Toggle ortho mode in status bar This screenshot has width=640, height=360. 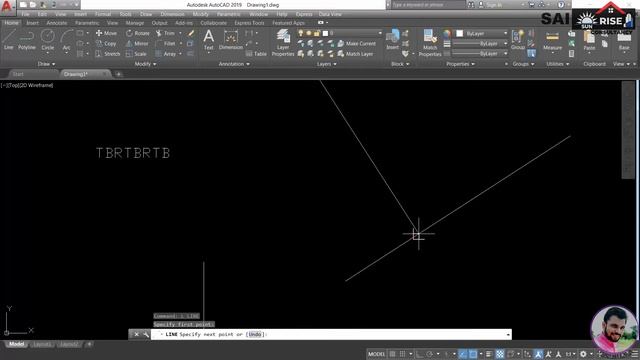pos(420,354)
